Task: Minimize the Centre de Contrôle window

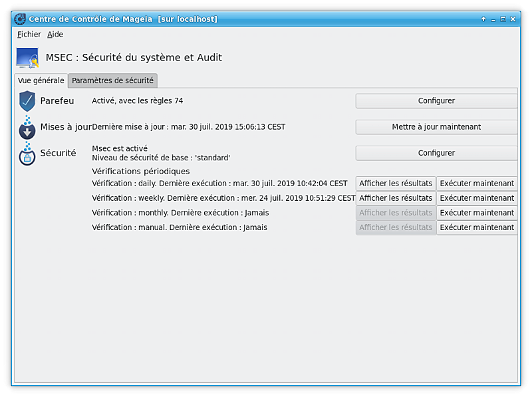Action: [493, 19]
